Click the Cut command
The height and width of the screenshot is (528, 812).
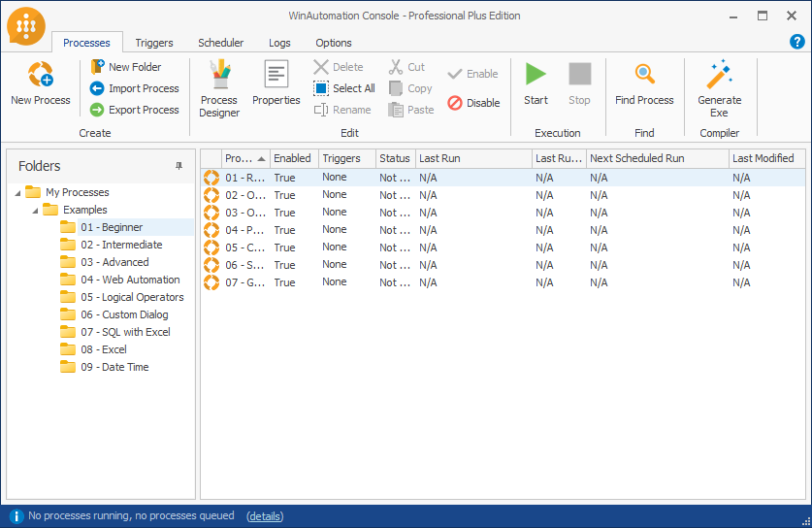pos(406,67)
